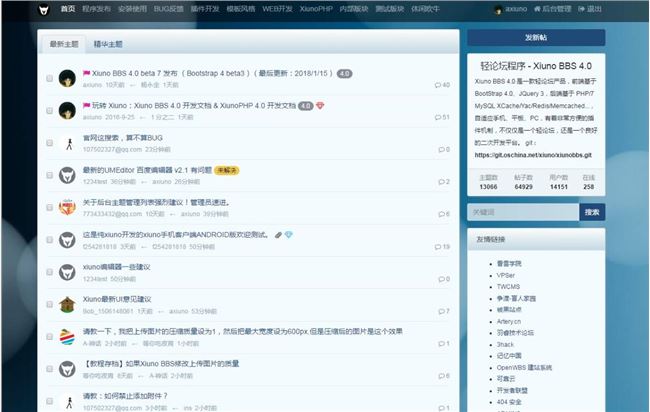Open avatar beside UMEditor 百度编辑器 thread
This screenshot has width=650, height=412.
(67, 175)
